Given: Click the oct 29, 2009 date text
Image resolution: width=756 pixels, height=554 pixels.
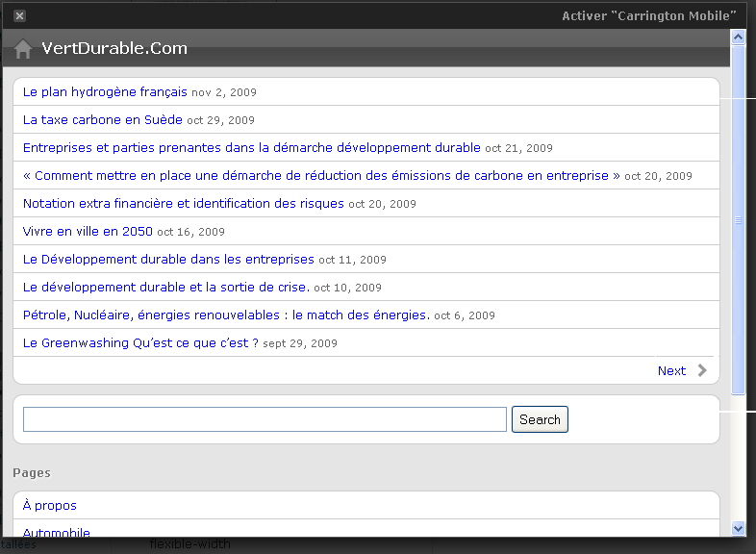Looking at the screenshot, I should coord(221,120).
